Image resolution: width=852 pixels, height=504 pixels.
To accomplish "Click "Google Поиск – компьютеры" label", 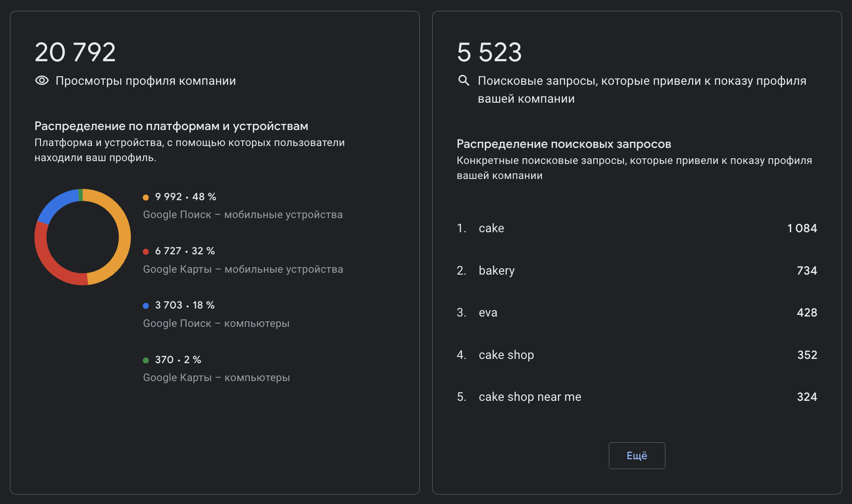I will click(x=216, y=324).
